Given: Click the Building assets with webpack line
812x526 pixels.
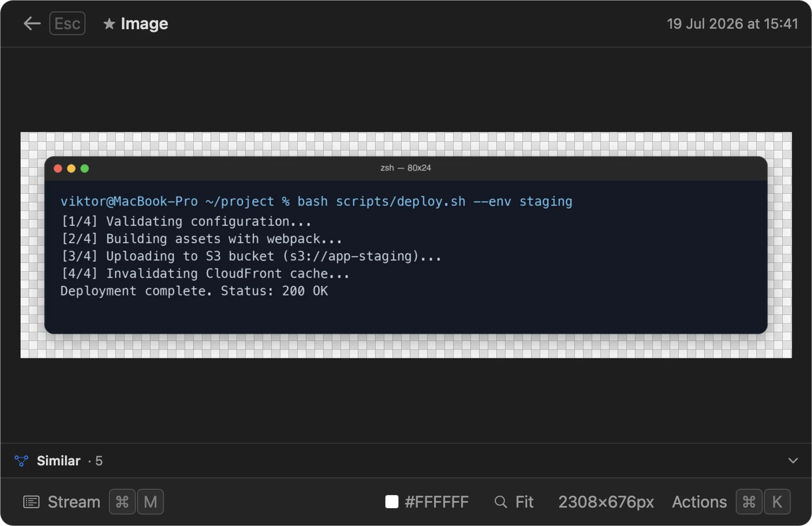Looking at the screenshot, I should coord(201,239).
